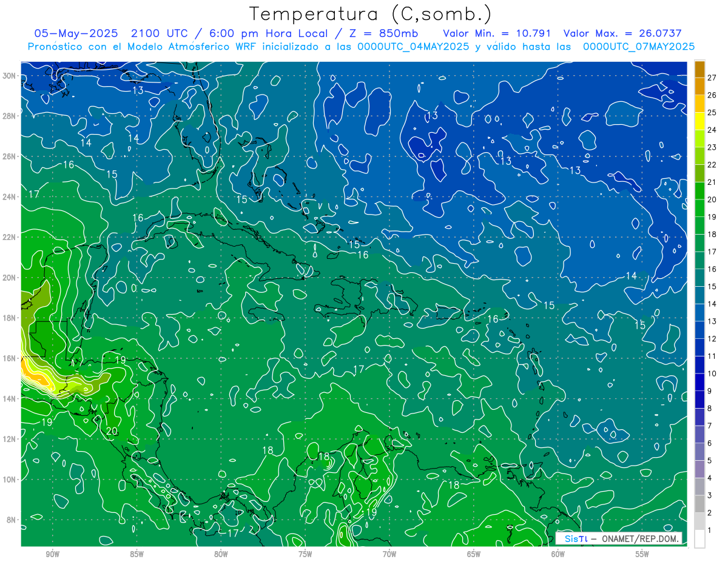
Task: Click the valid-until time "0000UTC_07MAY2025"
Action: click(x=639, y=47)
